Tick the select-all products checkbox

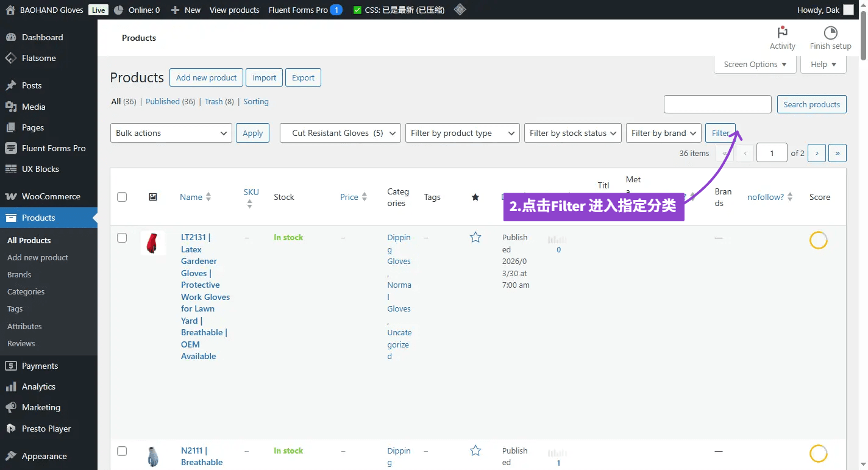click(x=122, y=197)
